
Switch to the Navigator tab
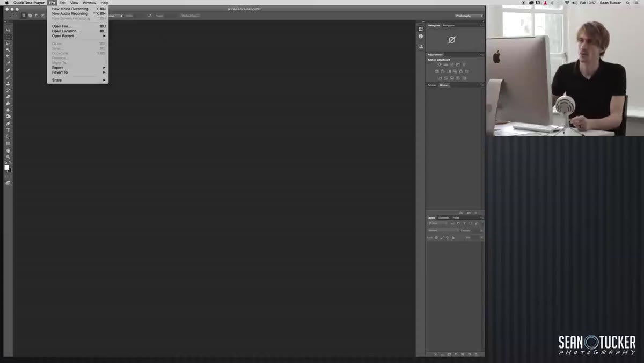tap(449, 25)
